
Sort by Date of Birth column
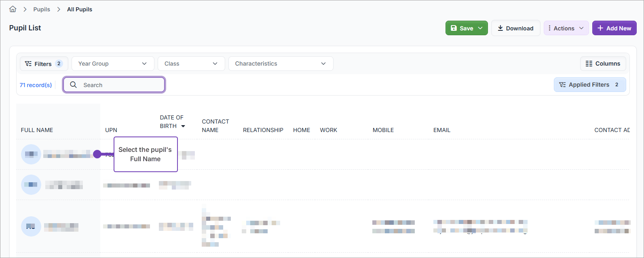(171, 122)
